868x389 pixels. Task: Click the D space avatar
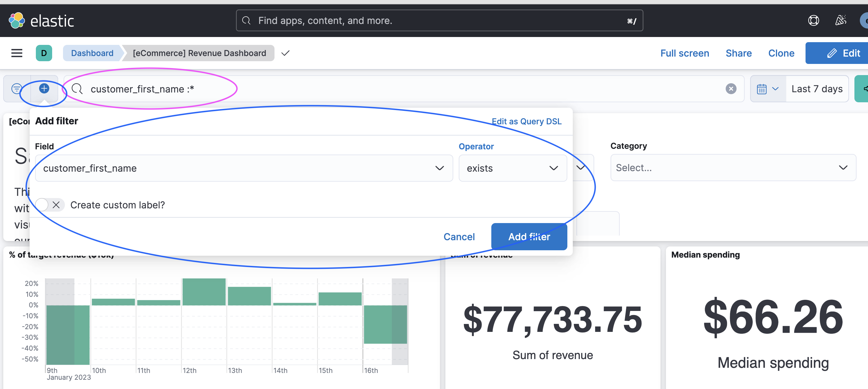click(44, 53)
